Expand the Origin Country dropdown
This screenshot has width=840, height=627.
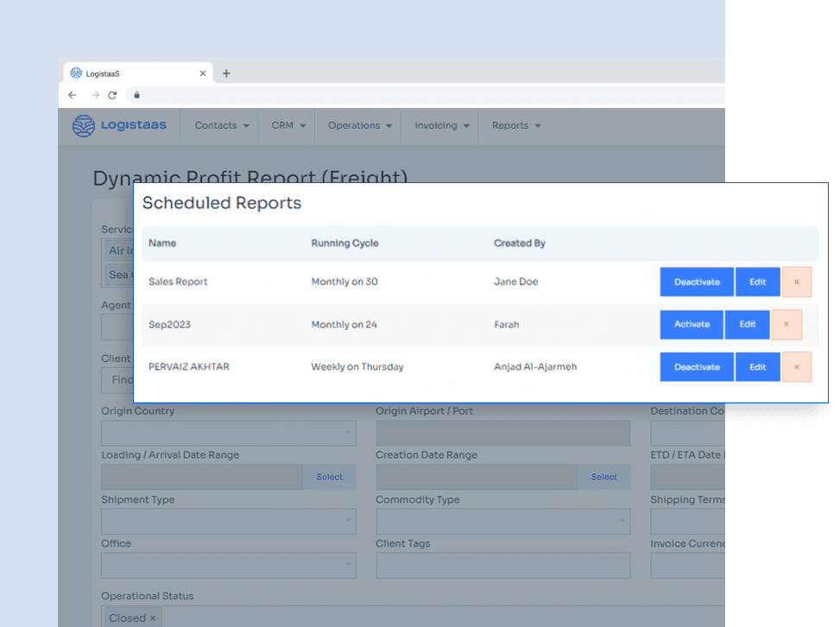tap(228, 433)
